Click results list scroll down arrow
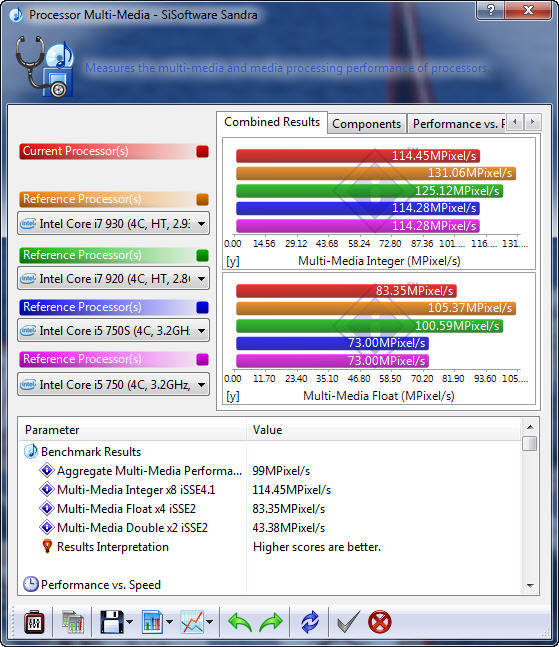 530,586
